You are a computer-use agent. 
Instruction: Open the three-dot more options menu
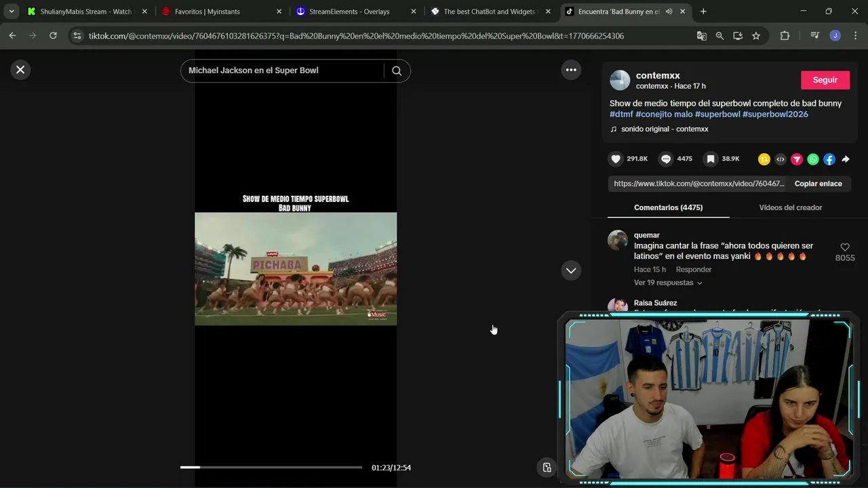coord(571,70)
